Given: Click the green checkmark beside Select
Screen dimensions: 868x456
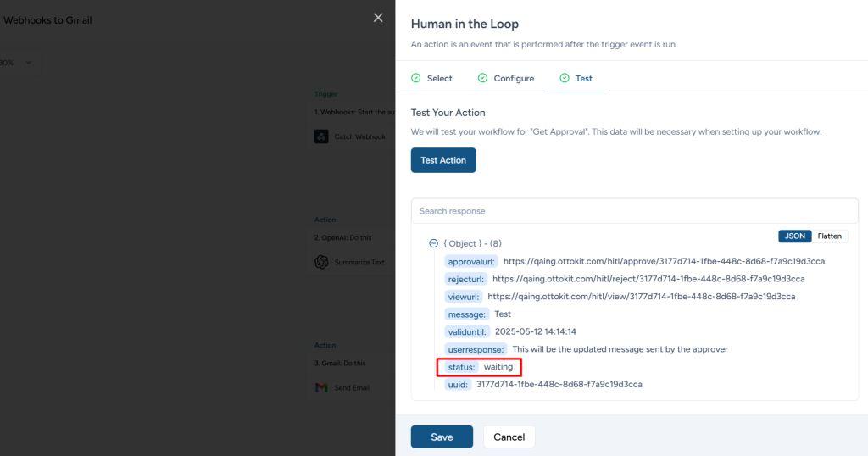Looking at the screenshot, I should click(x=416, y=78).
